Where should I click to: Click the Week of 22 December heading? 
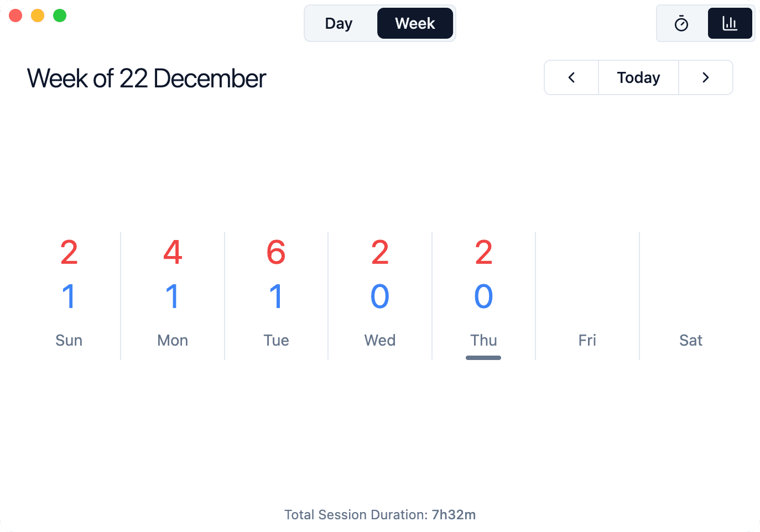[147, 79]
